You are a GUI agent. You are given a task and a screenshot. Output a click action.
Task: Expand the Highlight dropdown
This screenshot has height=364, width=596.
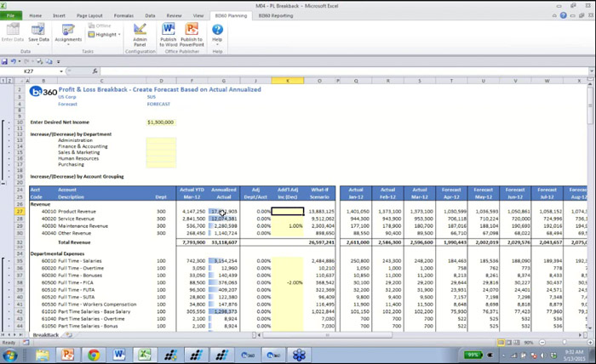click(x=118, y=34)
